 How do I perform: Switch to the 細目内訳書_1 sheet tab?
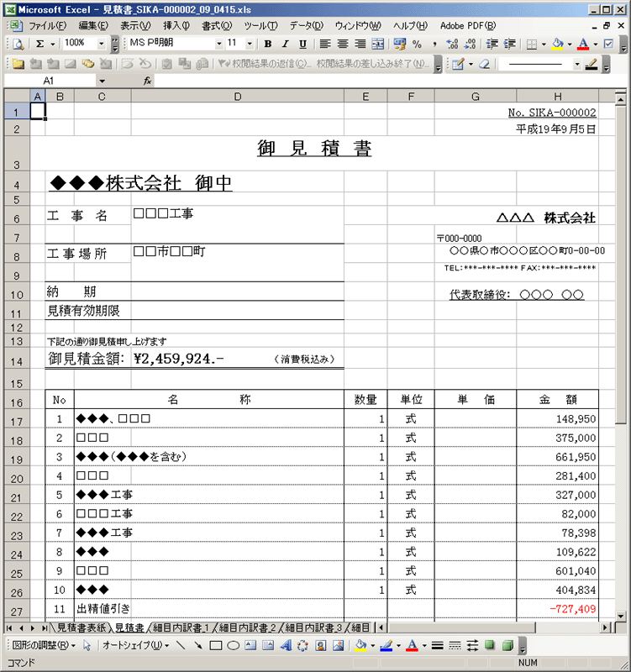181,627
